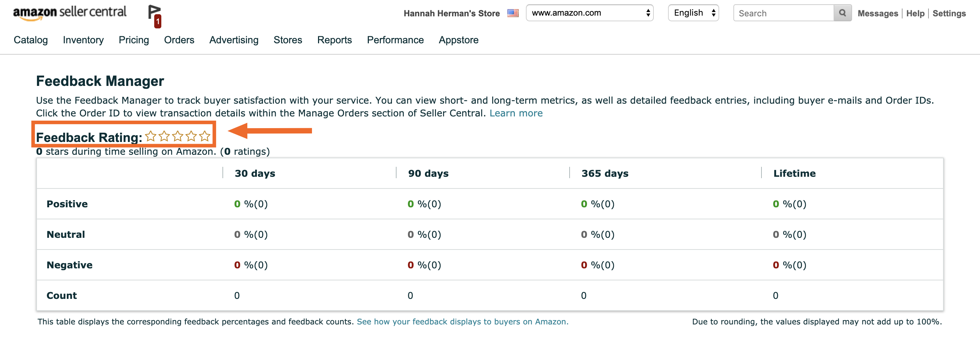
Task: Click Hannah Herman's Store name
Action: (x=452, y=13)
